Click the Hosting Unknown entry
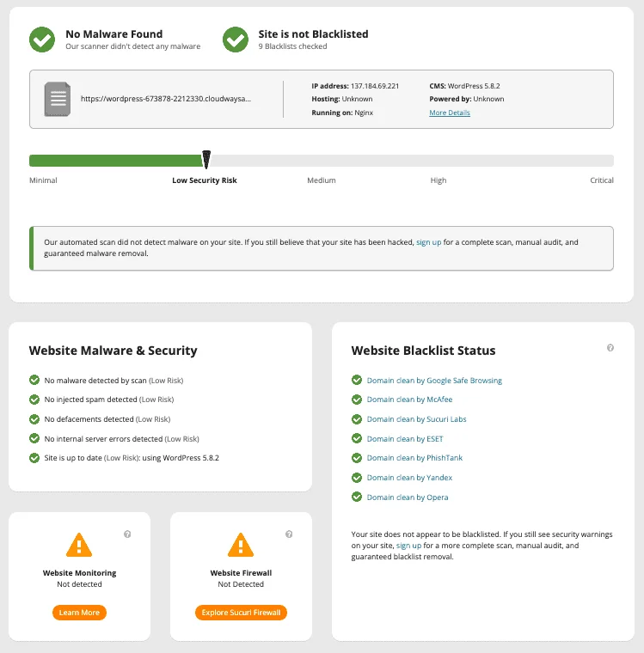Viewport: 644px width, 653px height. tap(342, 99)
